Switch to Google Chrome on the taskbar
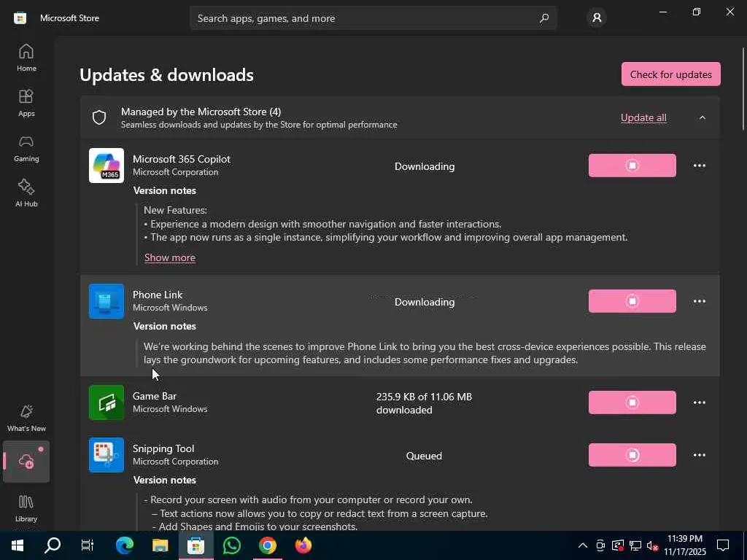 267,545
